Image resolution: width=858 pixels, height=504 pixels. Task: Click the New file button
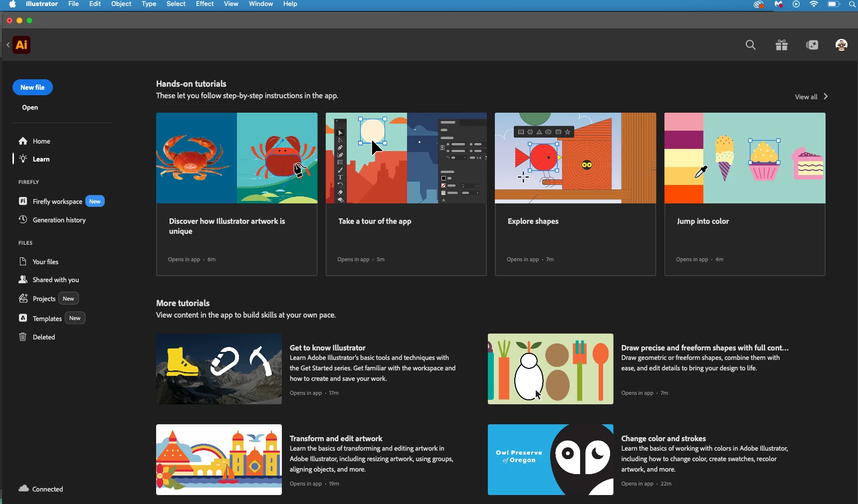point(32,87)
